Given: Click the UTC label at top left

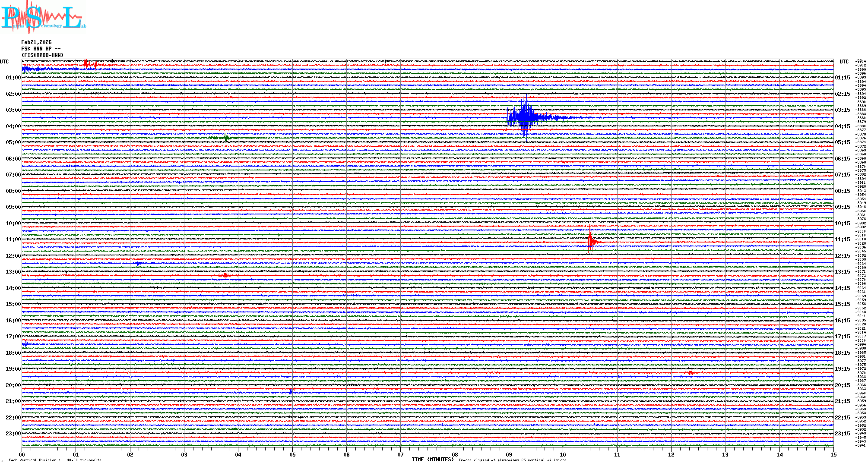Looking at the screenshot, I should 4,62.
